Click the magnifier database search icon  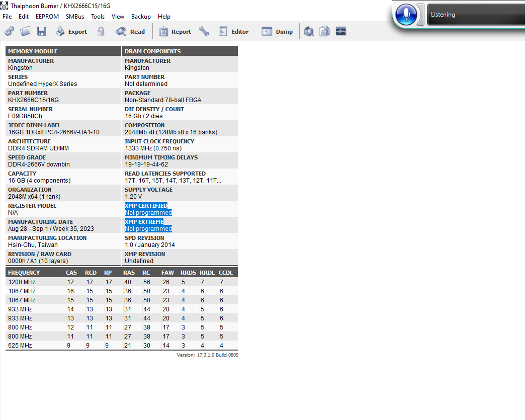coord(309,32)
